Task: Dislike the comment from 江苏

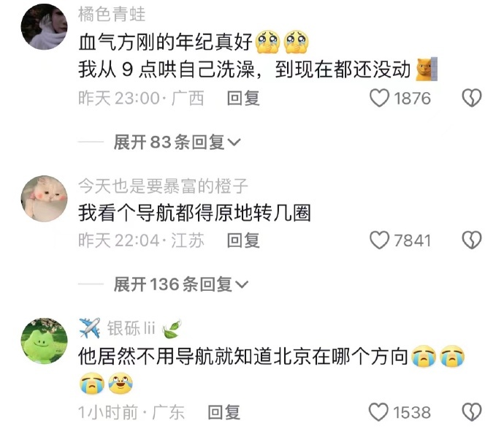Action: coord(472,240)
